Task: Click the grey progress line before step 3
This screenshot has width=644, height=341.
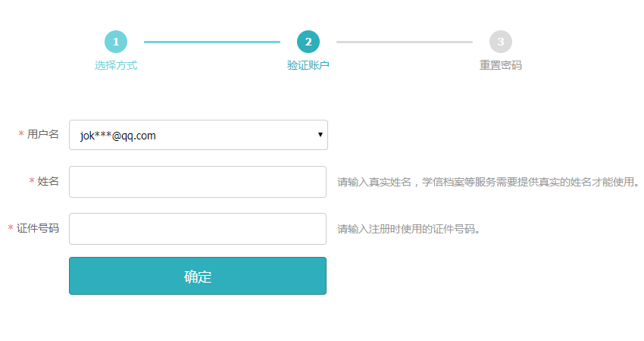Action: coord(405,42)
